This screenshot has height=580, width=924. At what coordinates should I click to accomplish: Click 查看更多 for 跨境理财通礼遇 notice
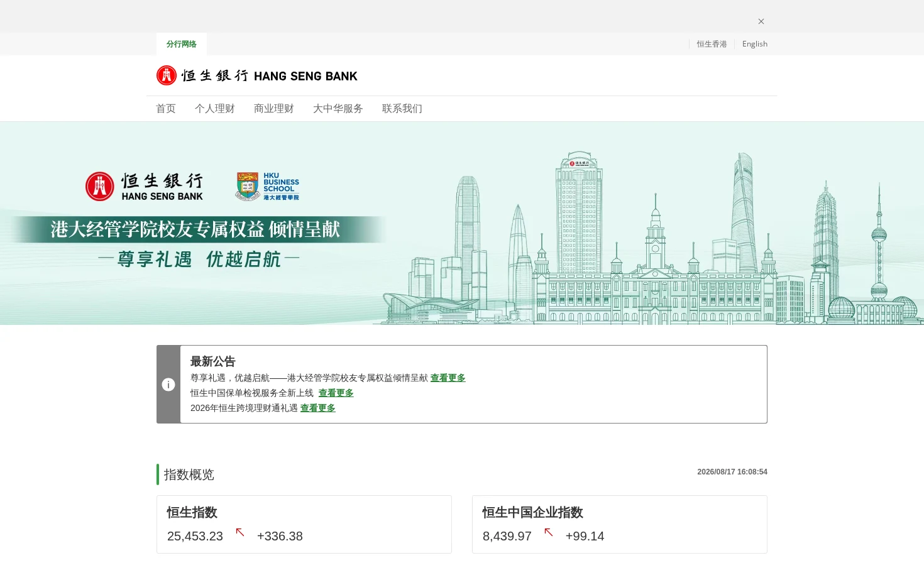coord(318,408)
